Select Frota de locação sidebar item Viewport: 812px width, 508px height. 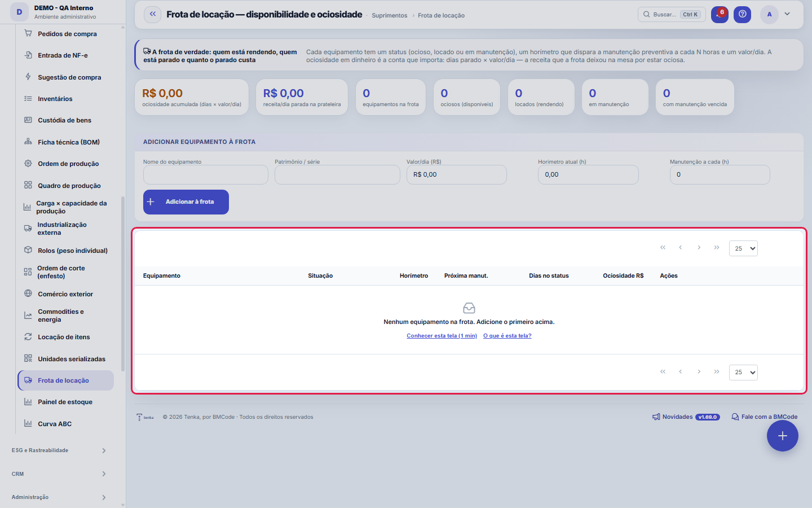coord(65,380)
